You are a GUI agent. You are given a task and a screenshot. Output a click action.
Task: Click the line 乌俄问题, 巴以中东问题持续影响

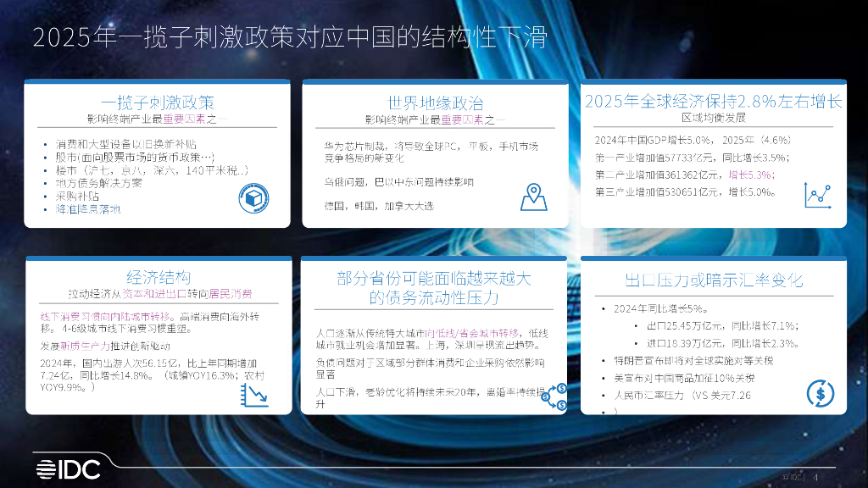[x=398, y=182]
